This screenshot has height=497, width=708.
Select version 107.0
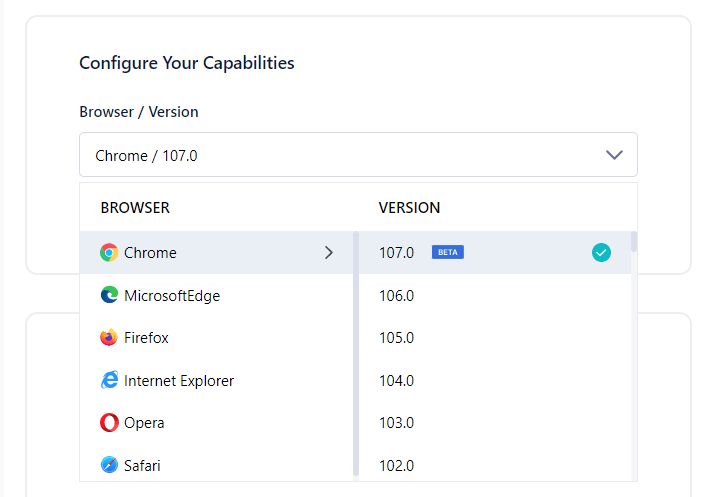pyautogui.click(x=495, y=253)
